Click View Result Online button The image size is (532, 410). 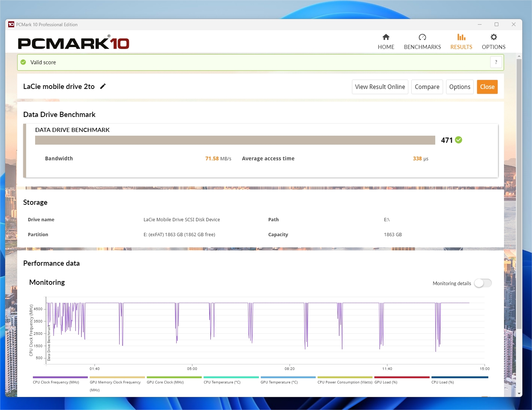[380, 87]
